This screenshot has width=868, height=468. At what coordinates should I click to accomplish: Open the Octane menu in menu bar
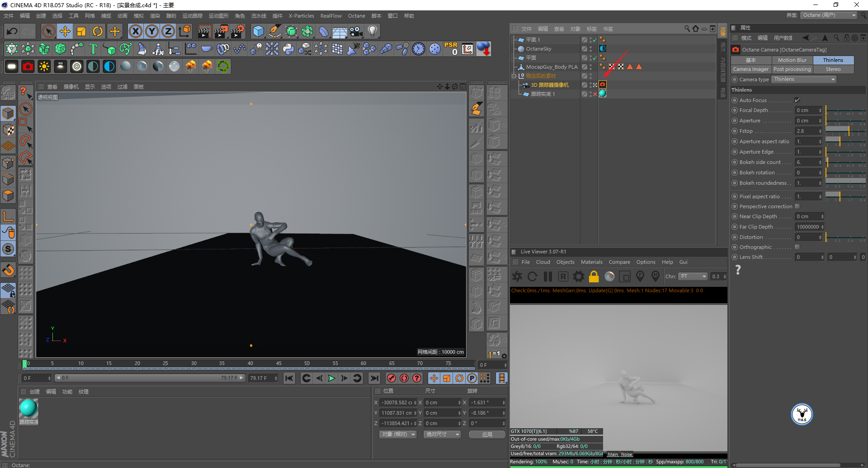pyautogui.click(x=356, y=16)
